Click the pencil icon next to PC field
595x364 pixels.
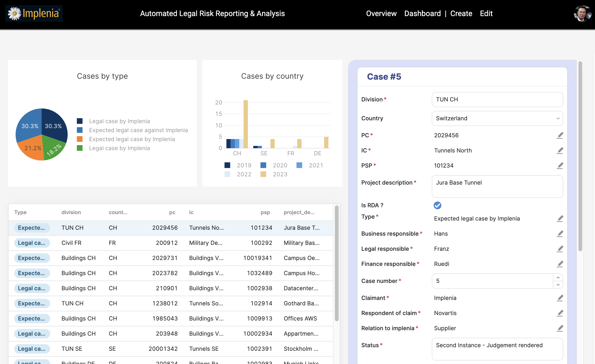pyautogui.click(x=560, y=135)
